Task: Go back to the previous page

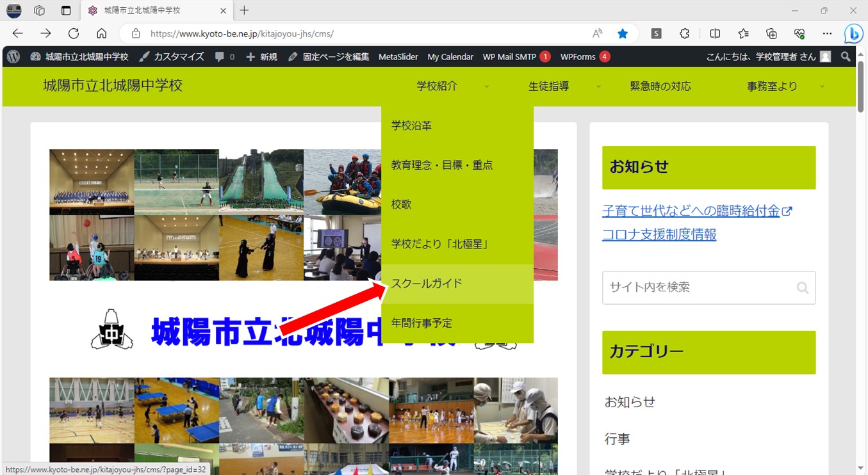Action: click(17, 33)
